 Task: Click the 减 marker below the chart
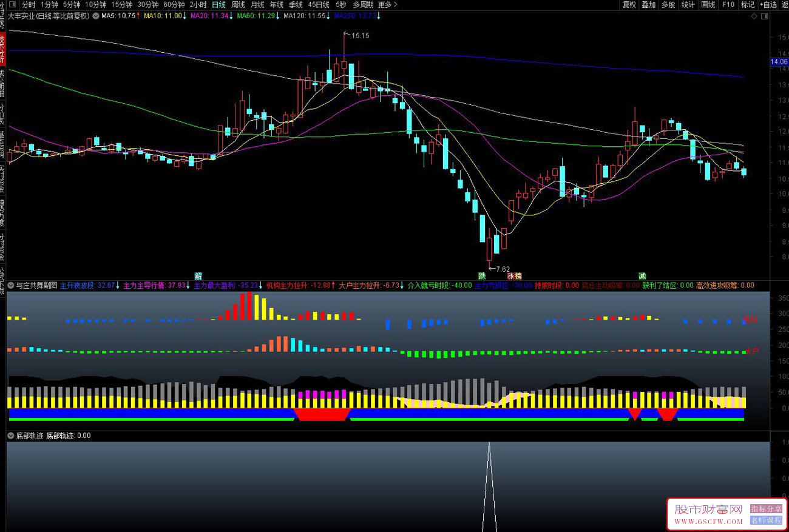642,276
